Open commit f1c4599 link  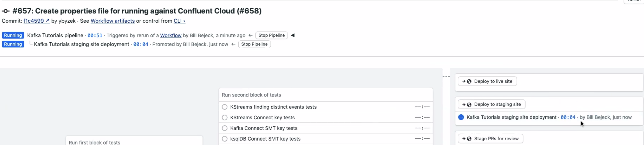coord(36,21)
